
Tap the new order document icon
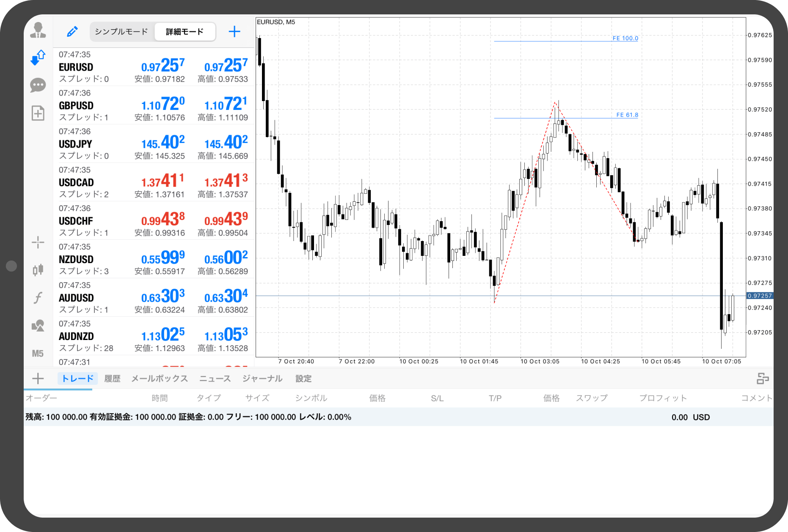click(38, 113)
